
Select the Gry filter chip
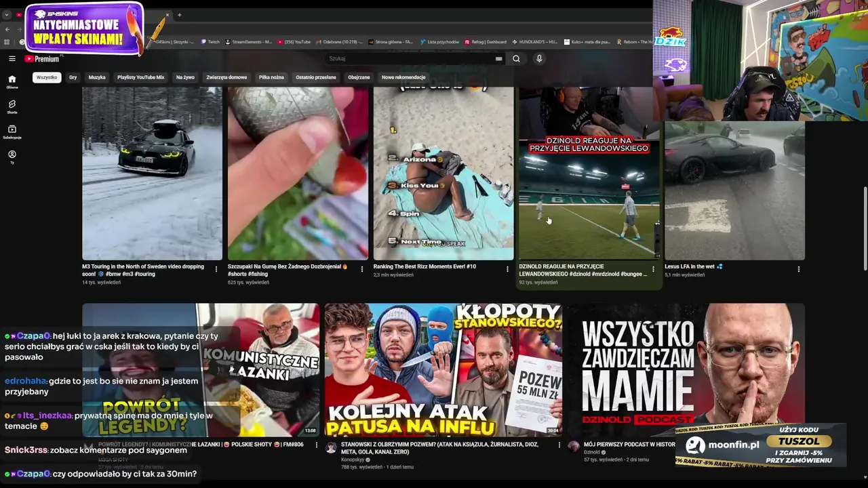73,77
